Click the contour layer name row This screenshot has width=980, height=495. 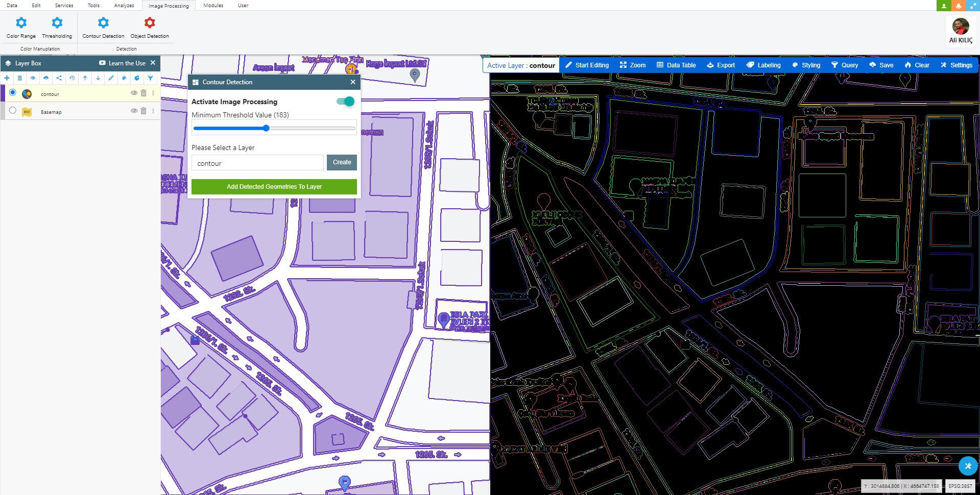click(x=80, y=93)
